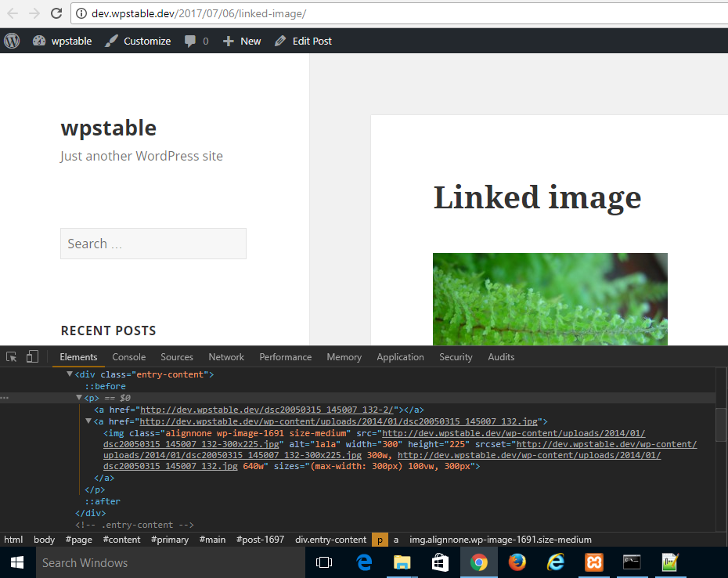This screenshot has width=728, height=578.
Task: Click the fern linked image
Action: tap(550, 299)
